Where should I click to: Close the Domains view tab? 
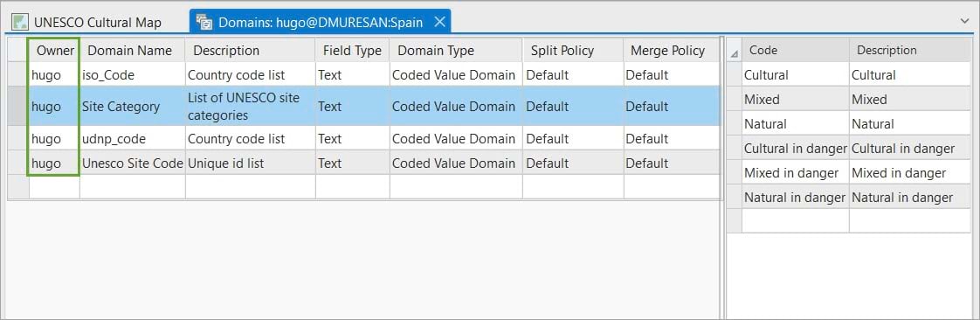[439, 23]
